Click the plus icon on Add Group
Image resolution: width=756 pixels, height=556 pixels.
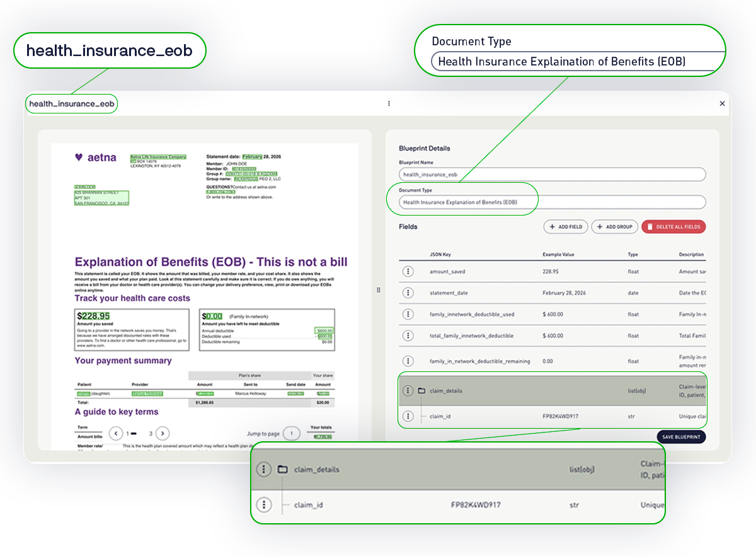600,226
